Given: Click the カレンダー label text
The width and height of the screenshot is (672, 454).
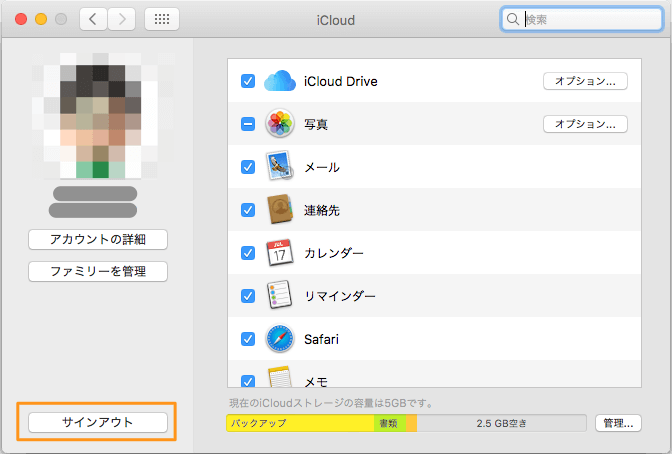Looking at the screenshot, I should [x=334, y=253].
